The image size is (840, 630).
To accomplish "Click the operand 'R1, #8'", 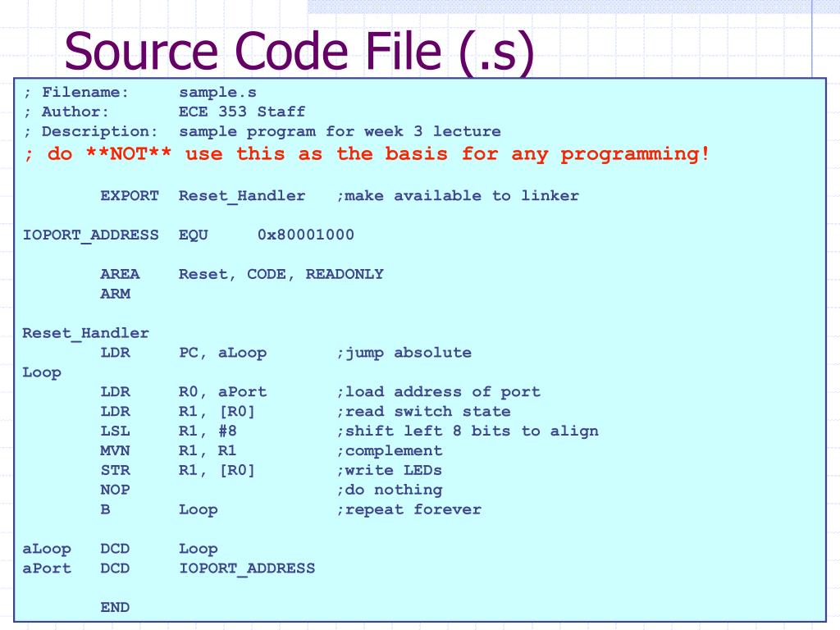I will point(208,431).
